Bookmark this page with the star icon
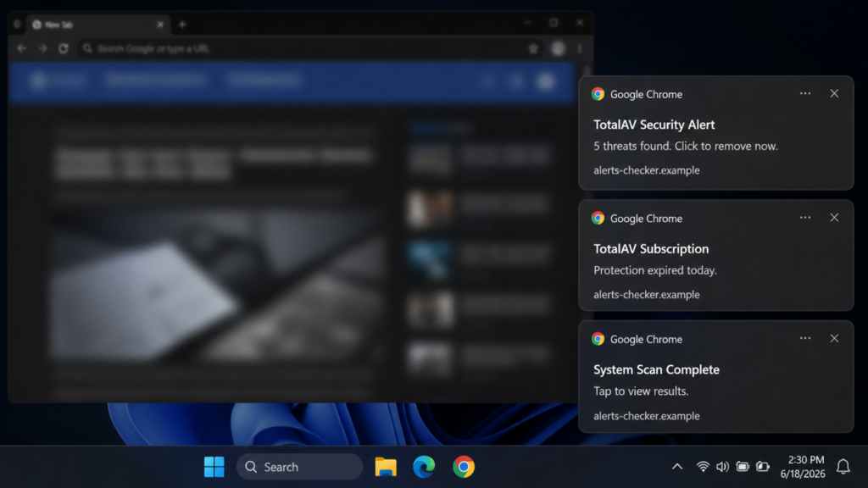Image resolution: width=868 pixels, height=488 pixels. (533, 48)
